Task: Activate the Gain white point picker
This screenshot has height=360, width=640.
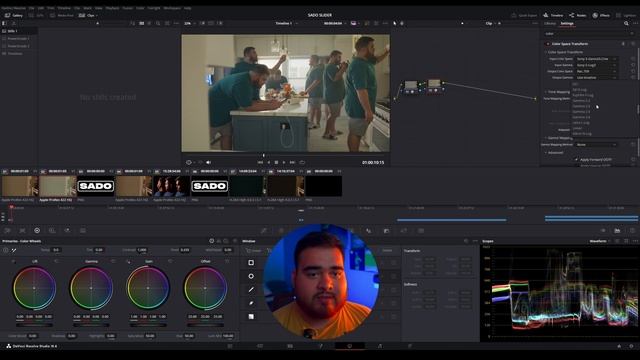Action: pos(128,261)
